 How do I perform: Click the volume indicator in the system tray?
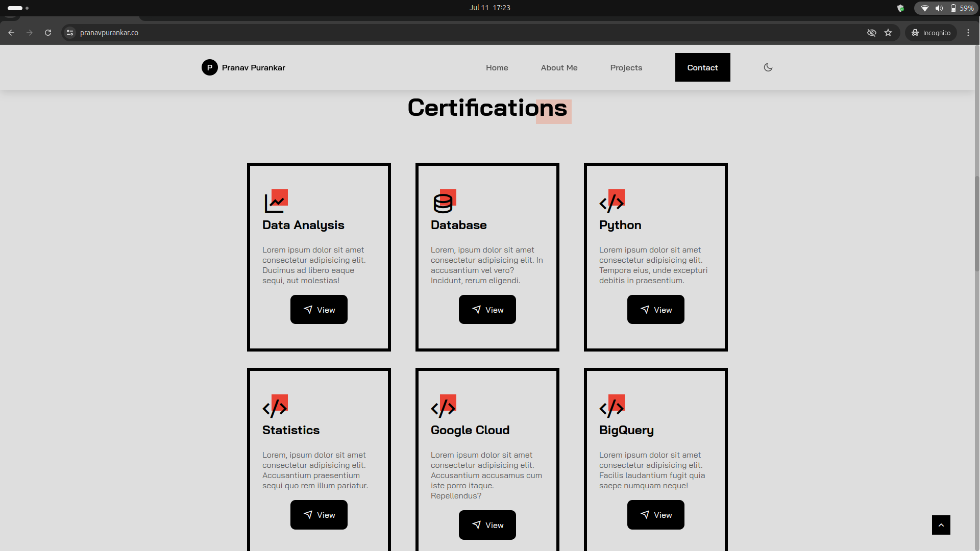[x=939, y=8]
